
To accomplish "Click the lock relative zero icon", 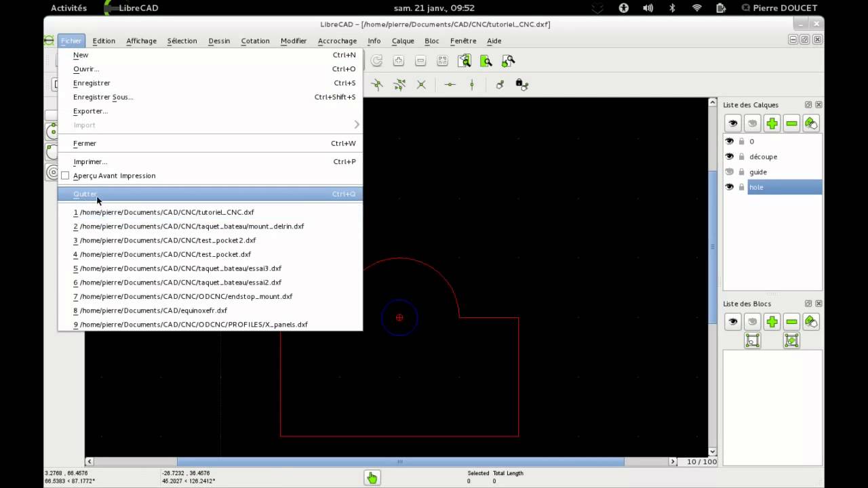I will (x=521, y=85).
